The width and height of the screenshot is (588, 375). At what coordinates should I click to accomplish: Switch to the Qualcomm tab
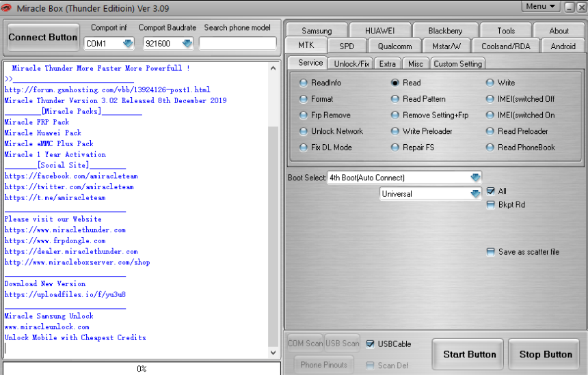pos(395,46)
